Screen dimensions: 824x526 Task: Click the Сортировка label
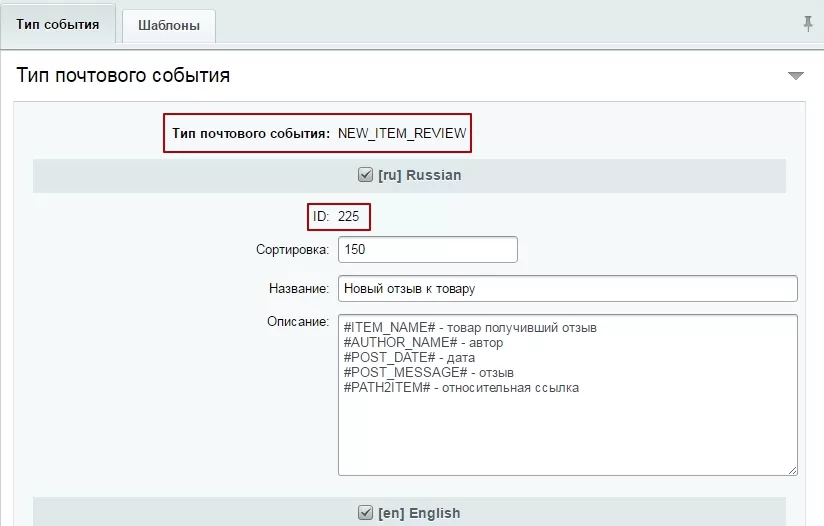click(x=292, y=250)
